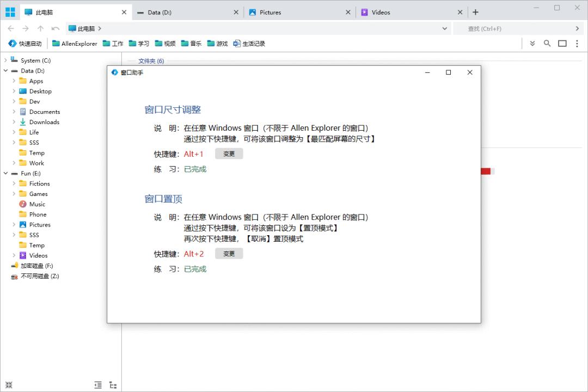This screenshot has height=392, width=588.
Task: Navigate up using the parent folder arrow
Action: [41, 28]
